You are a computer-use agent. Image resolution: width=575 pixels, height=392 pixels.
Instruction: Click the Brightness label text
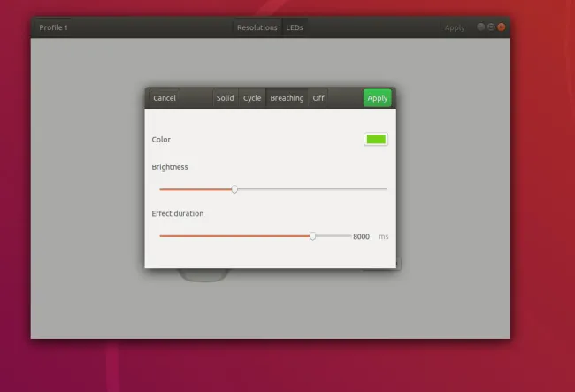[x=170, y=166]
